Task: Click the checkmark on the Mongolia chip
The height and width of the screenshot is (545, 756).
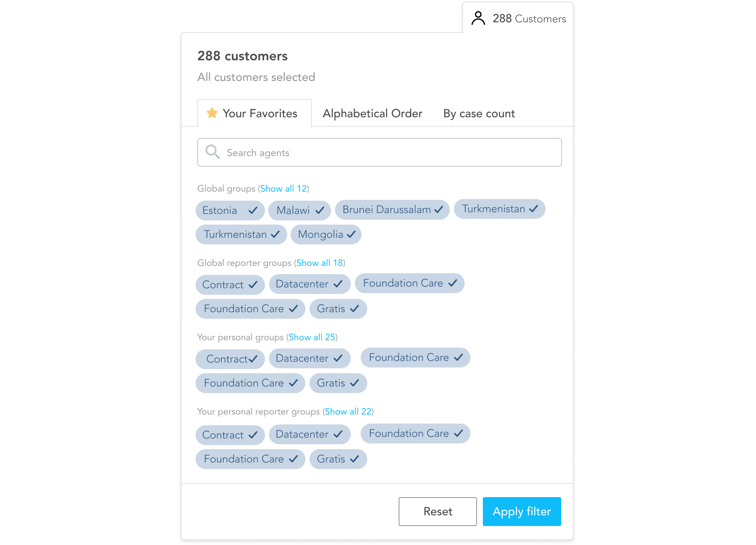Action: point(351,235)
